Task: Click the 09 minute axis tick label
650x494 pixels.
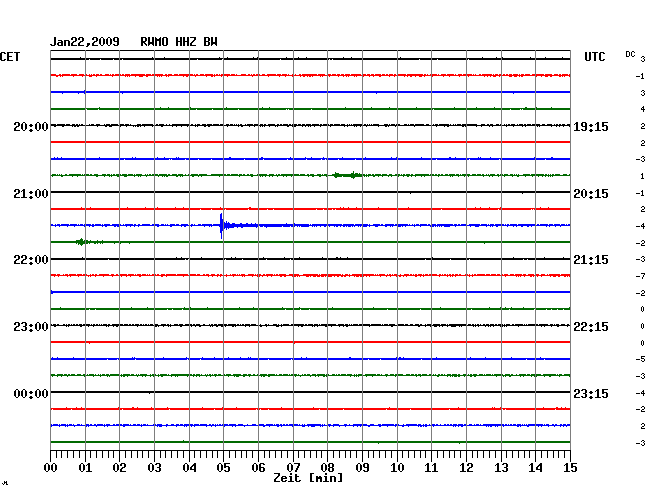Action: click(x=362, y=467)
